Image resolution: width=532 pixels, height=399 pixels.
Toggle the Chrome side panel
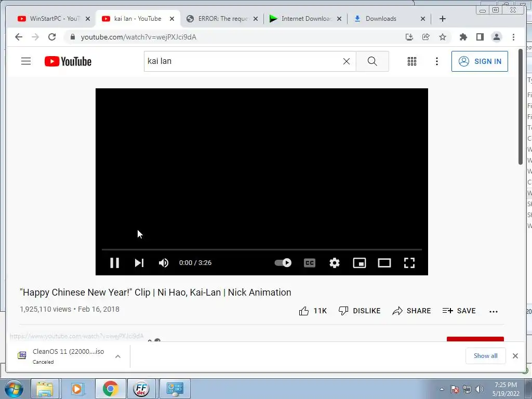pos(480,37)
